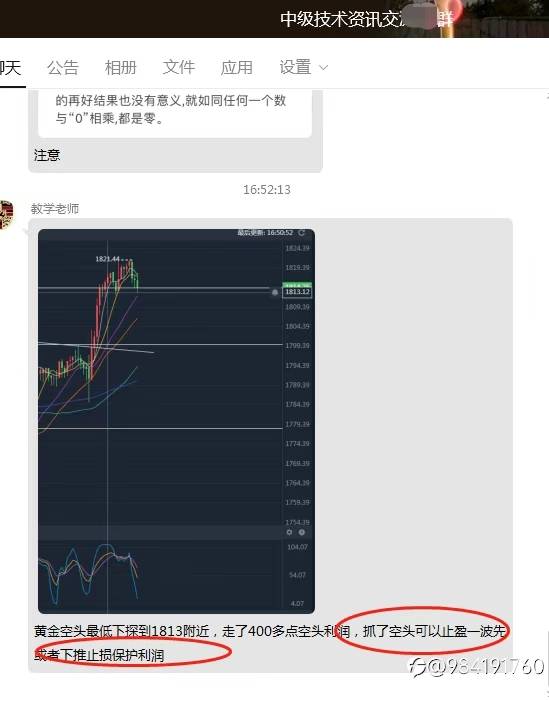
Task: Expand the 设置 dropdown menu
Action: click(x=304, y=68)
